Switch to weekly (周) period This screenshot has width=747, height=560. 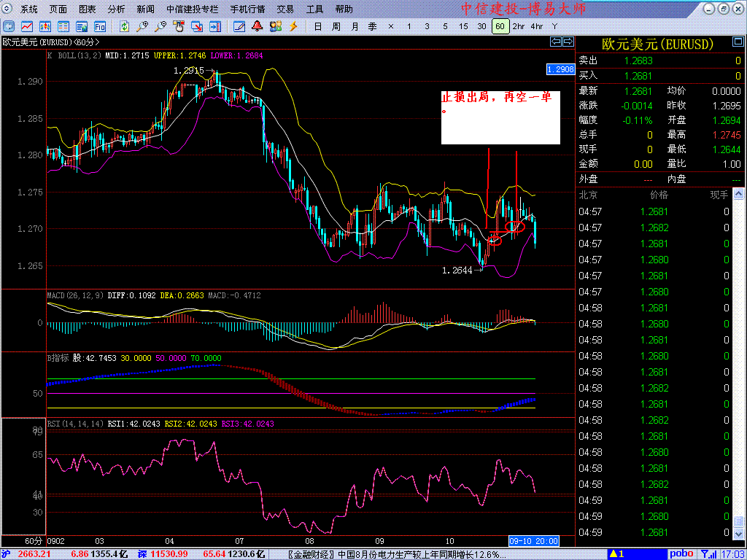[x=336, y=27]
